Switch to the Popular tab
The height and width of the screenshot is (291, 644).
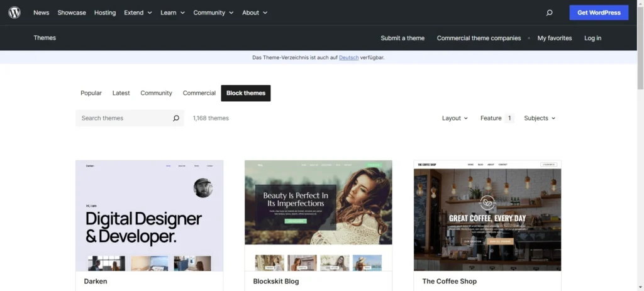click(91, 93)
